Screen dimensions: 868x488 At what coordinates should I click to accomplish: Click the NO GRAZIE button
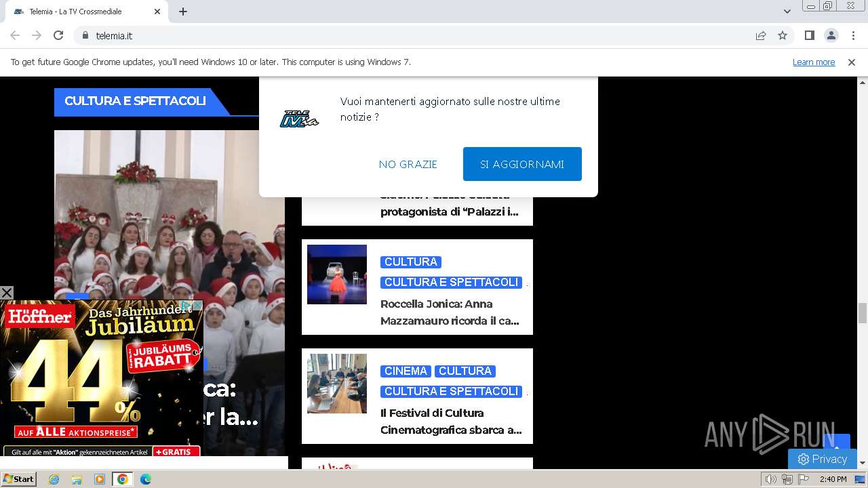tap(408, 164)
